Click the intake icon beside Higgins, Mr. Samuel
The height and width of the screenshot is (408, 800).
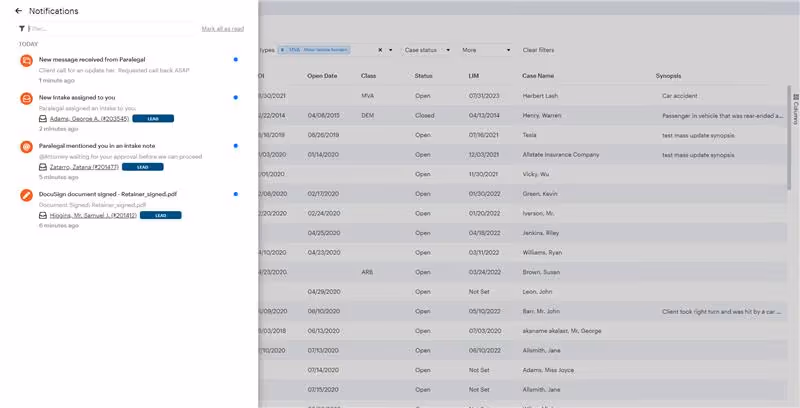(43, 215)
